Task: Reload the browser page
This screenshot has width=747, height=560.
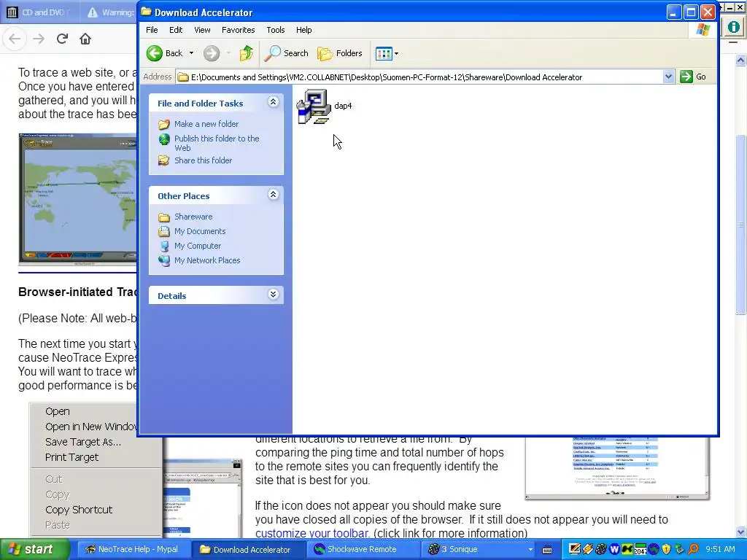Action: (63, 39)
